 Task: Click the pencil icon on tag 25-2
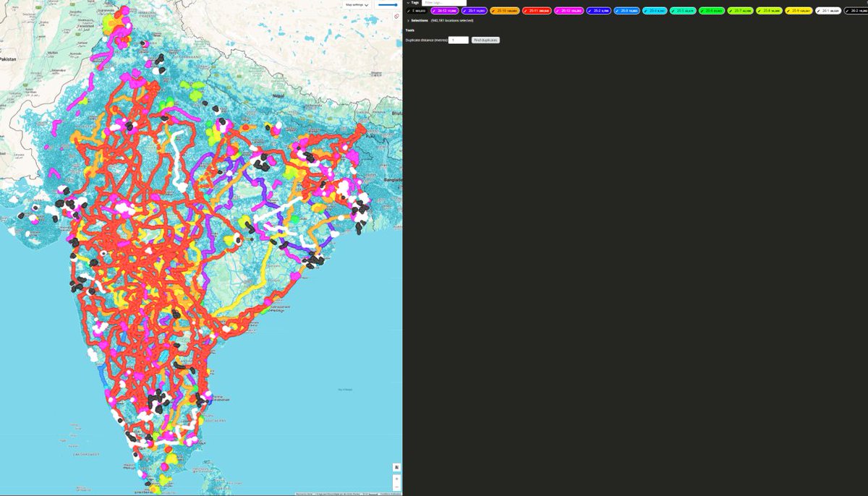point(590,11)
